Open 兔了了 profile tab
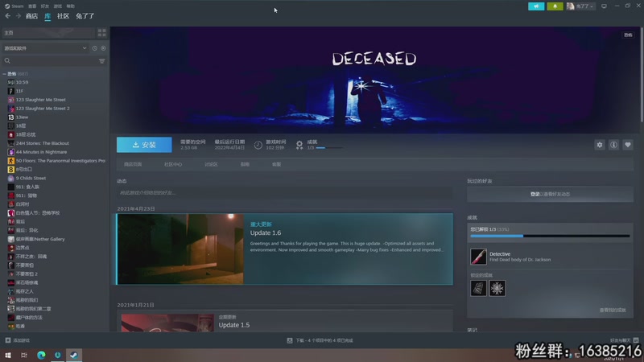This screenshot has width=644, height=362. pyautogui.click(x=85, y=16)
